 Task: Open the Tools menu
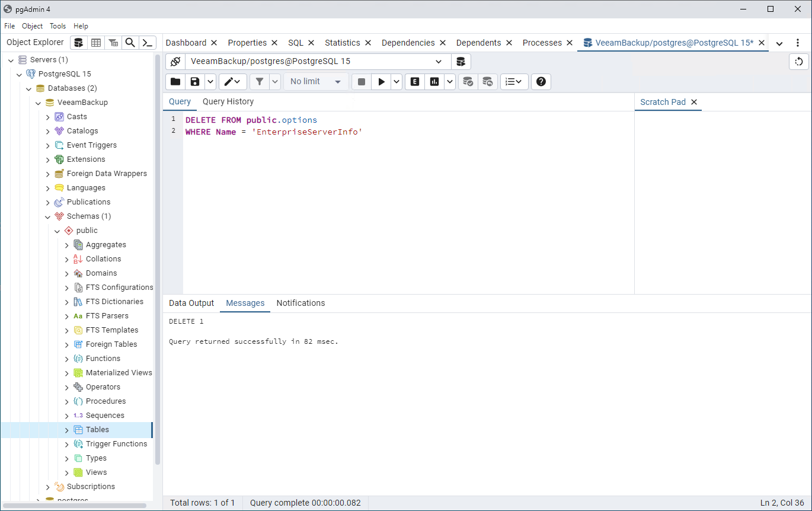click(58, 26)
